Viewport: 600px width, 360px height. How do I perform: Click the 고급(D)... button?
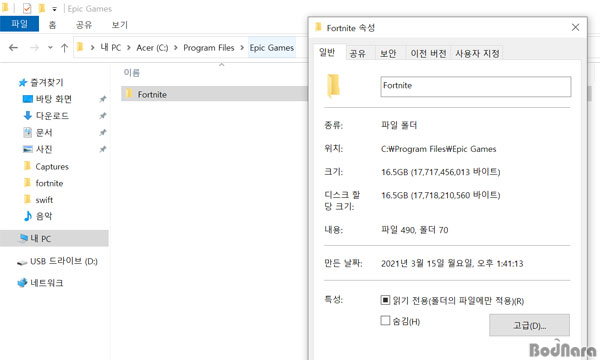click(529, 325)
